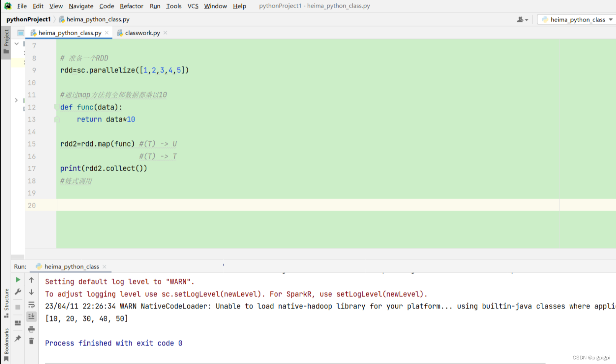Click the rdd2=rdd.map(func) code line
Screen dimensions: 616x364
[x=97, y=144]
